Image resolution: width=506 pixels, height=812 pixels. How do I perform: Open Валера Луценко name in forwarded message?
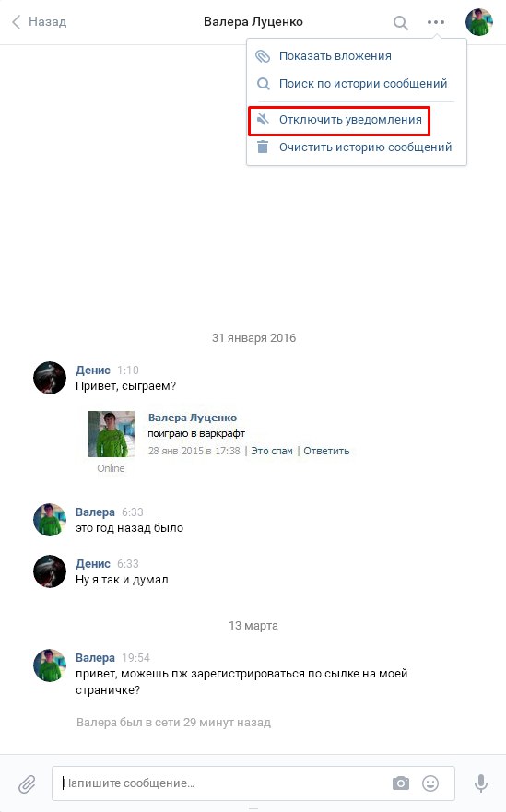tap(193, 418)
